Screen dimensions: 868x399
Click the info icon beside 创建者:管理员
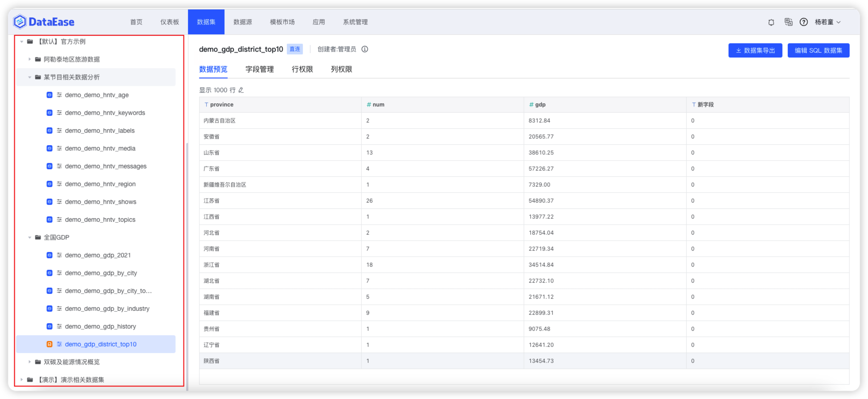tap(365, 49)
